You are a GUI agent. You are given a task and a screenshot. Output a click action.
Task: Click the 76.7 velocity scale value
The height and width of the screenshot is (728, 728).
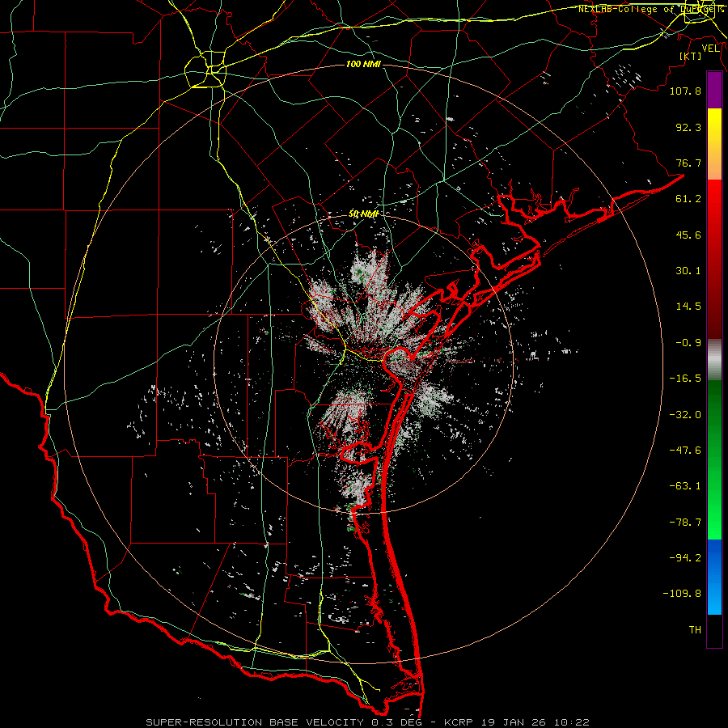[x=688, y=163]
